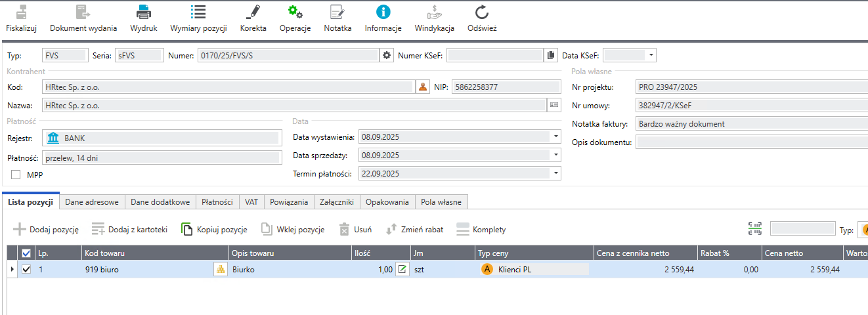Click barcode scanner icon in list toolbar

click(754, 229)
